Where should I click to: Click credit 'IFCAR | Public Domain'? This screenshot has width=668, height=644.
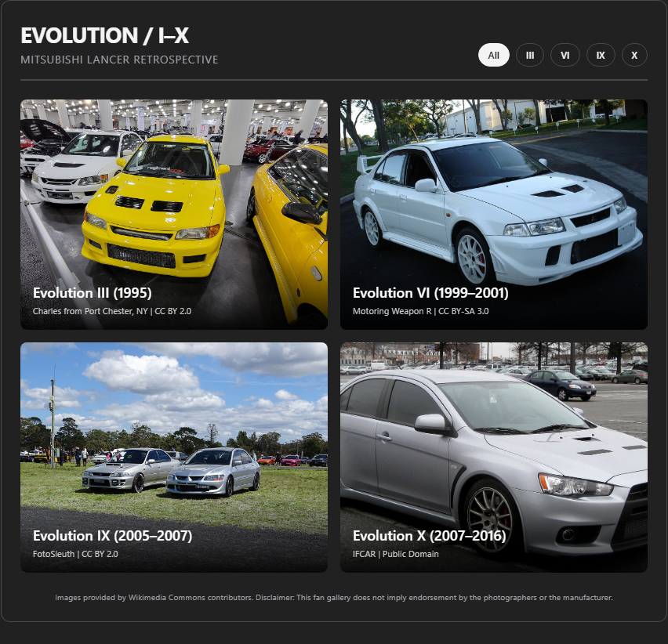coord(395,554)
